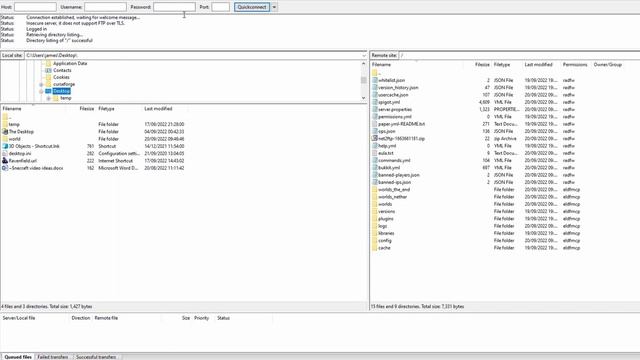Screen dimensions: 640x360
Task: Click the spigot.yml file icon
Action: (375, 102)
